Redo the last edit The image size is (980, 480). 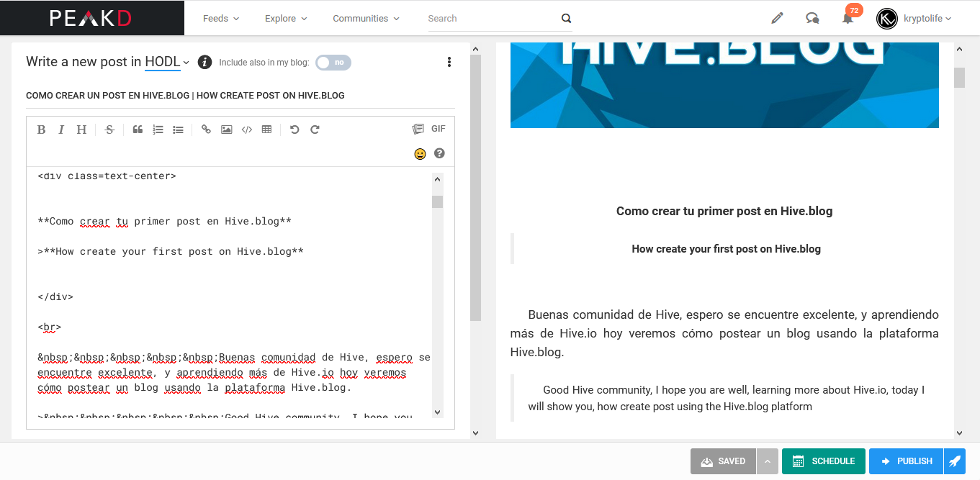click(315, 130)
